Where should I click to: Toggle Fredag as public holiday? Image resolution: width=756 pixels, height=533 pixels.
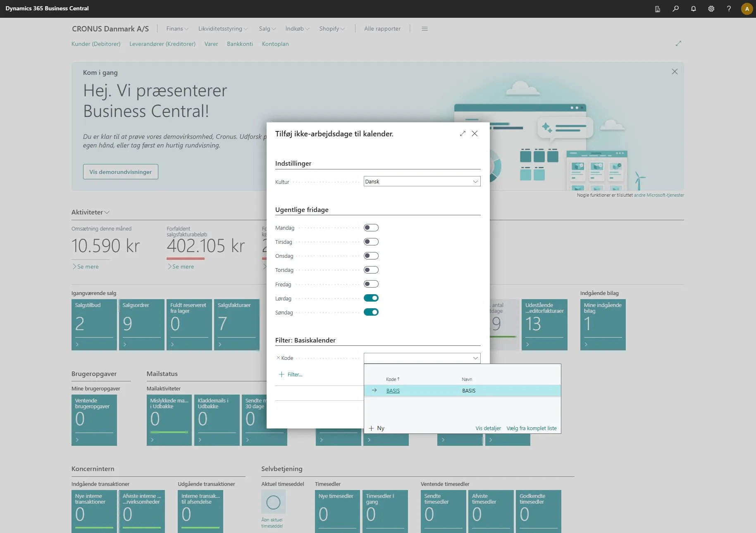371,284
